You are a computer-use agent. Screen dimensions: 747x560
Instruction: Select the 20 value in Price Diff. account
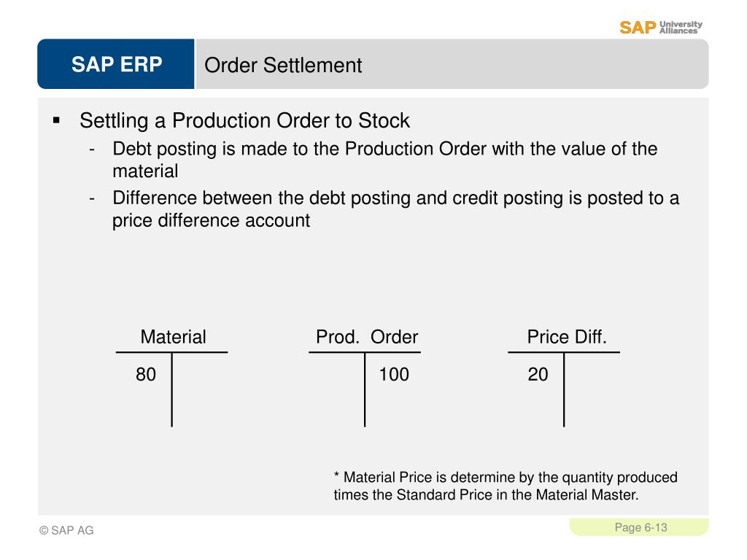[538, 374]
